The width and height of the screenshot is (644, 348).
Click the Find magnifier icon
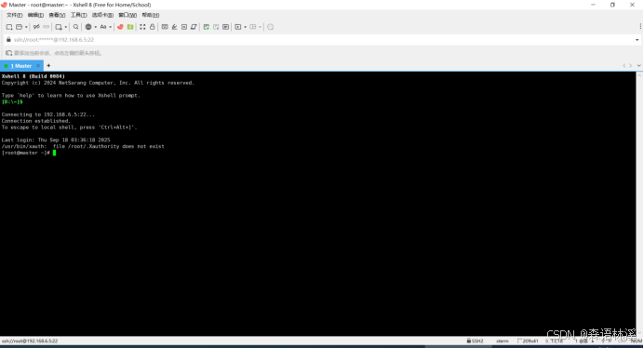(x=76, y=27)
